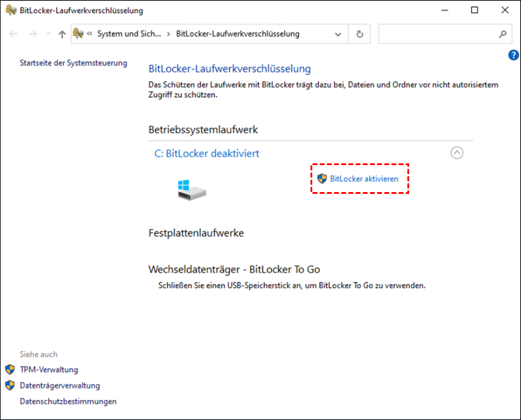Click the shield icon next to TPM-Verwaltung
This screenshot has width=521, height=420.
(10, 369)
